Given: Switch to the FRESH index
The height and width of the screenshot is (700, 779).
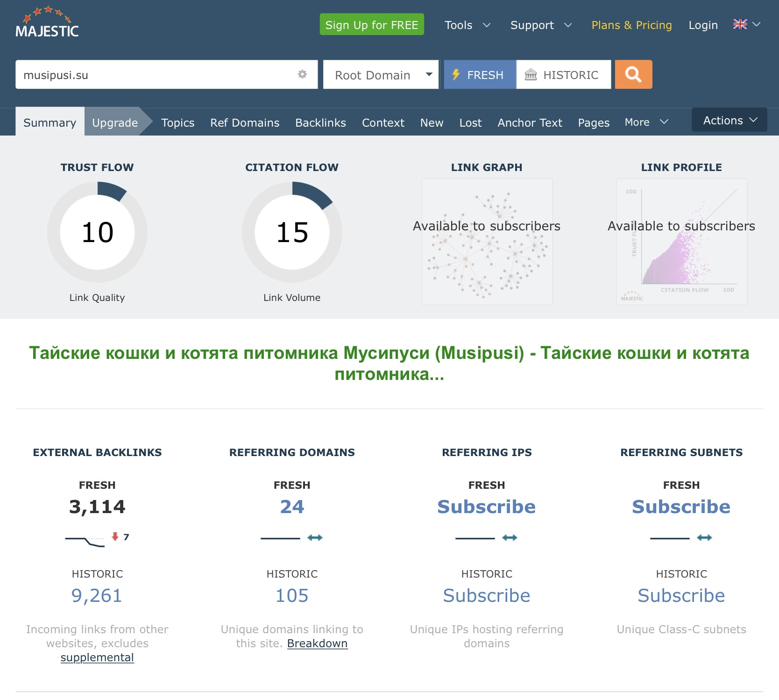Looking at the screenshot, I should (480, 74).
